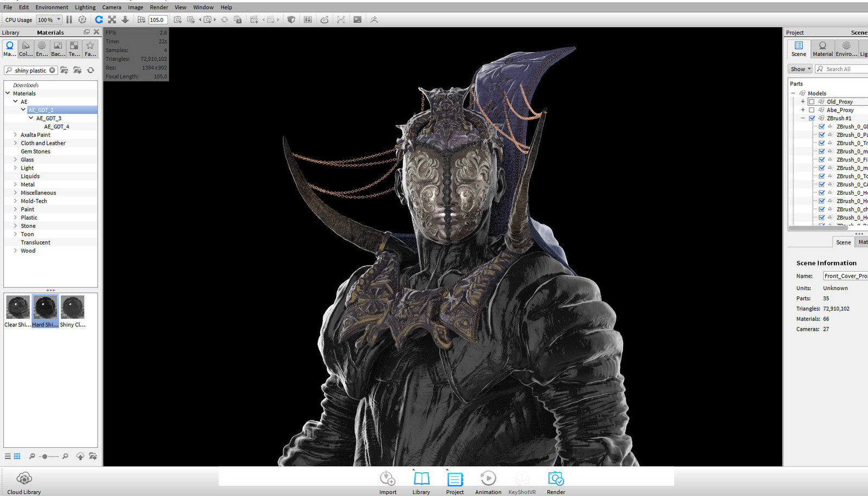Click the Add Camera icon

(177, 20)
